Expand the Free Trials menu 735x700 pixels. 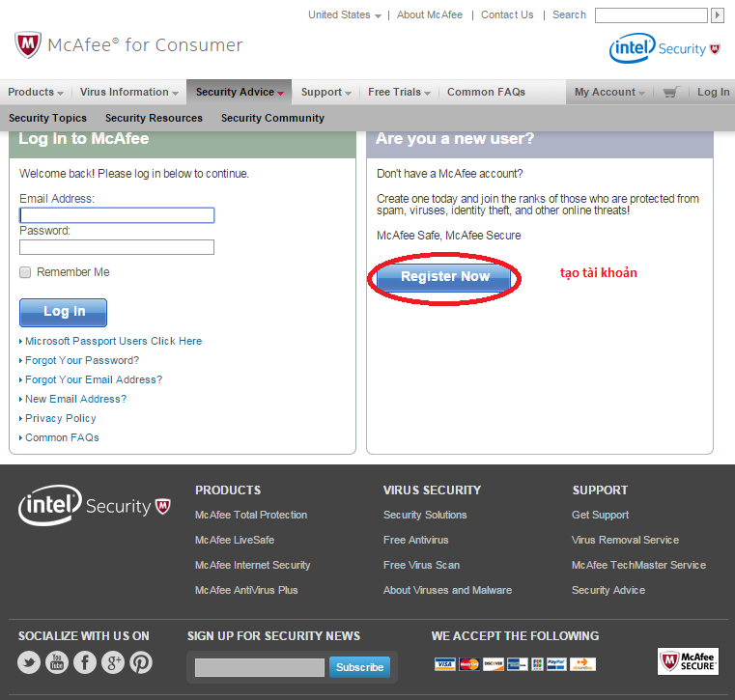[400, 92]
